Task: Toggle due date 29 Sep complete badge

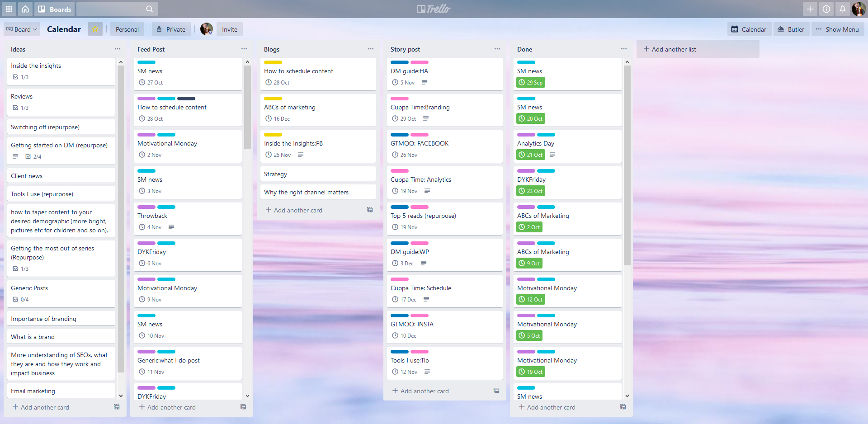Action: [531, 83]
